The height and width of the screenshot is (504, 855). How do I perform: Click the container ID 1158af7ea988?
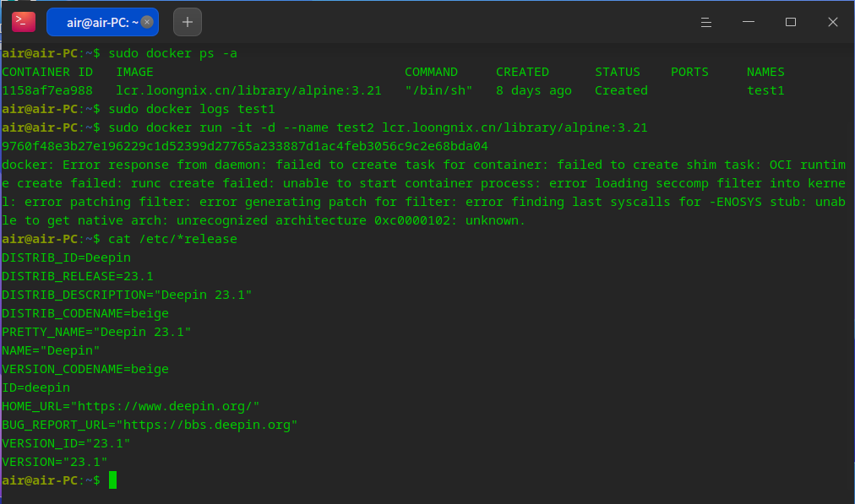pos(47,90)
